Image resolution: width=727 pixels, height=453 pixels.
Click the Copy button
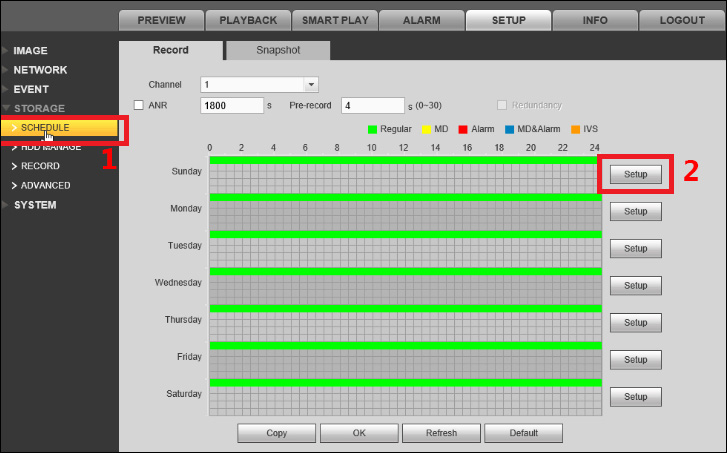[x=277, y=433]
